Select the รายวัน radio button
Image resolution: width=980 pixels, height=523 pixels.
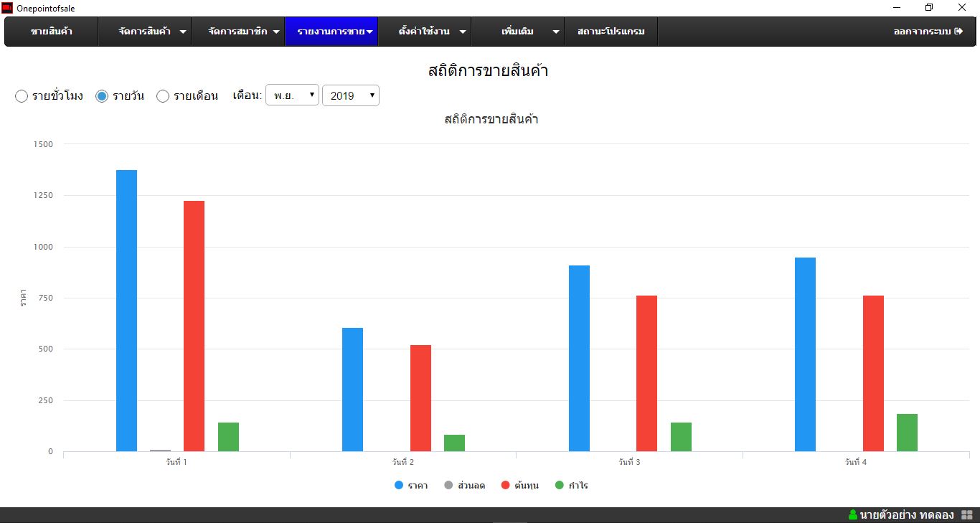tap(102, 96)
